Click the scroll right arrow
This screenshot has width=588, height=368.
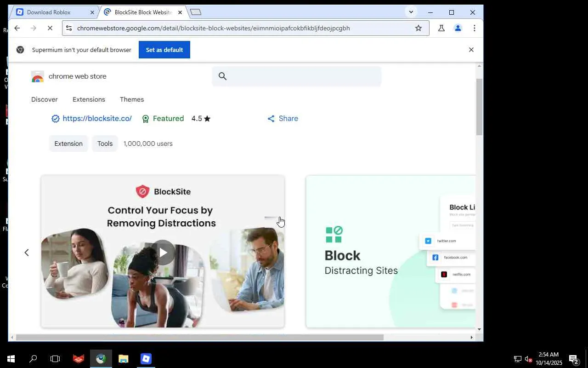click(471, 337)
